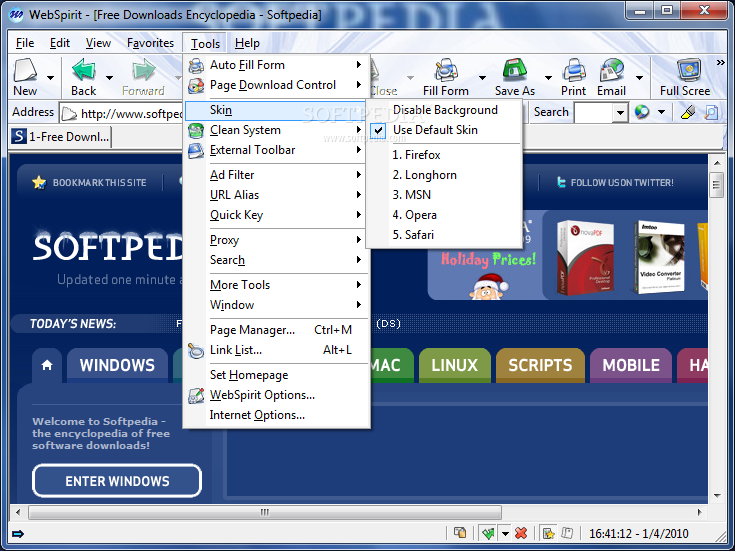Screen dimensions: 735x551
Task: Click the home icon tab on Softpedia
Action: tap(47, 365)
